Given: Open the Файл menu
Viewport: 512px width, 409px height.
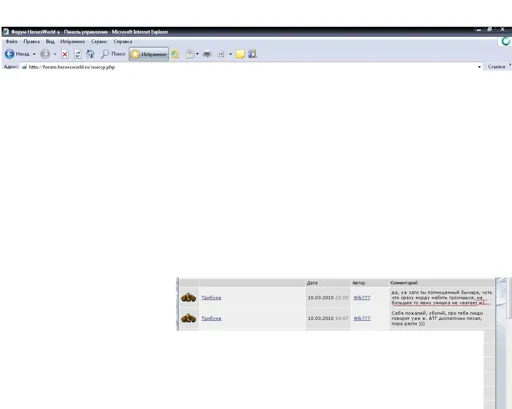Looking at the screenshot, I should pos(11,42).
